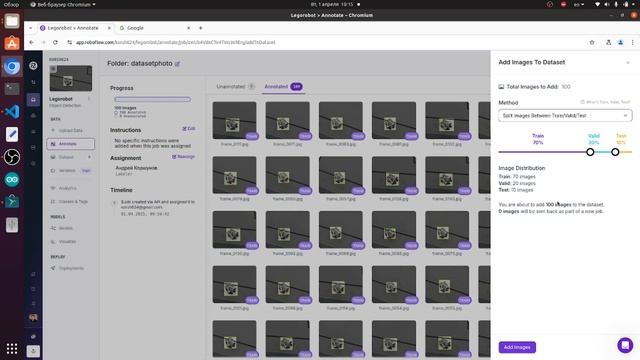The image size is (640, 360).
Task: Open Analytics in the sidebar
Action: pos(71,188)
